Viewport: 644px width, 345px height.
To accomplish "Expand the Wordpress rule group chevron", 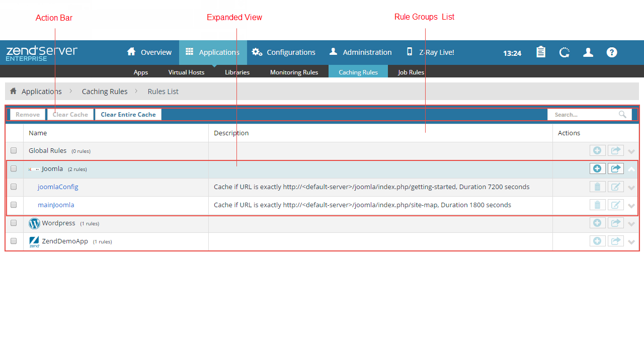I will 631,224.
